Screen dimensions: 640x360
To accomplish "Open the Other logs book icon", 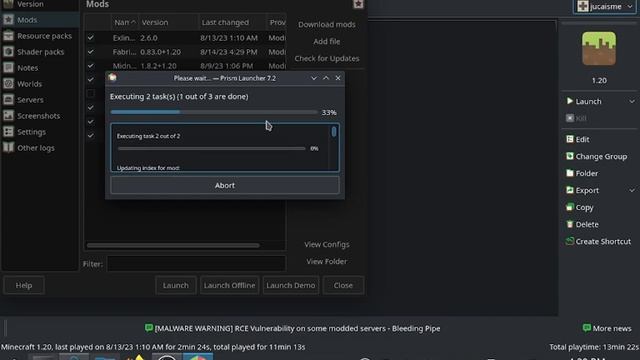I will click(x=8, y=148).
